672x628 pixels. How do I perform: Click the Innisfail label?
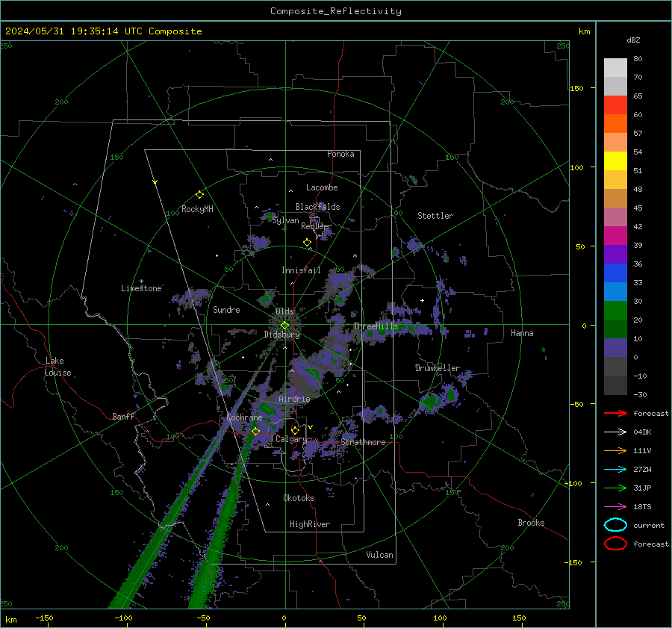pos(301,270)
